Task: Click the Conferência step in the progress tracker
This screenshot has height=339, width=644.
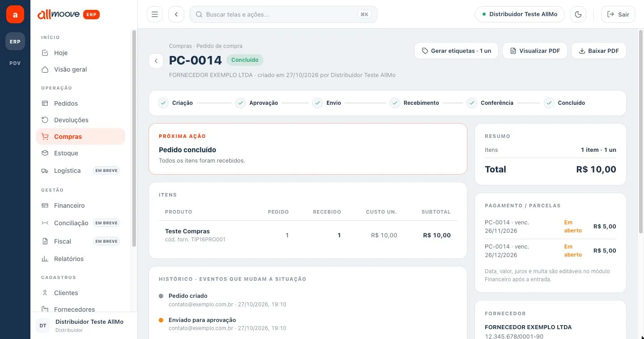Action: point(490,103)
